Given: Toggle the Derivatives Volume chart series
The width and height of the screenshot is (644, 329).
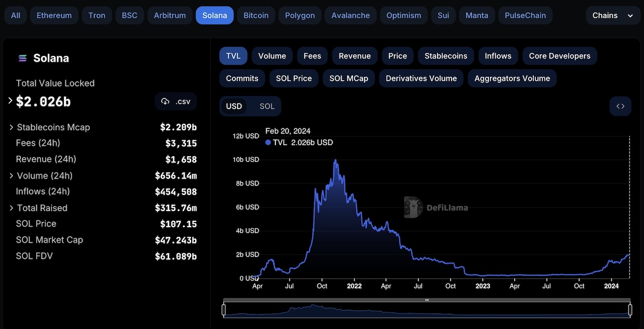Looking at the screenshot, I should click(x=421, y=78).
